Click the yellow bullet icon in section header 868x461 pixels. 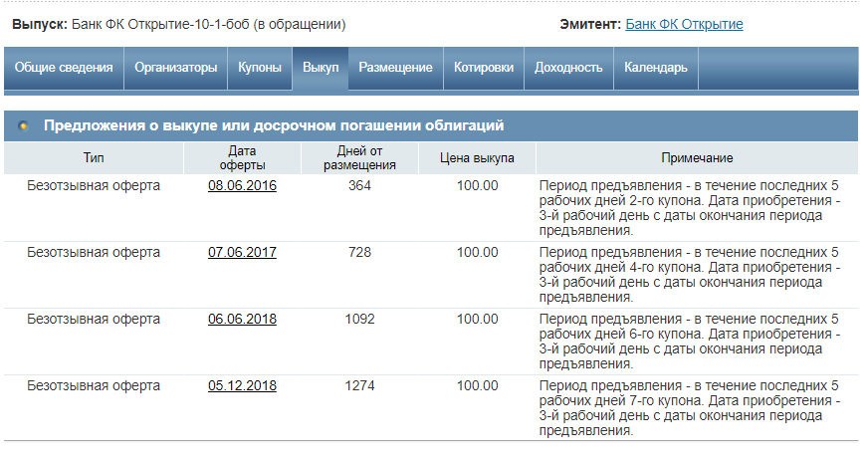24,126
